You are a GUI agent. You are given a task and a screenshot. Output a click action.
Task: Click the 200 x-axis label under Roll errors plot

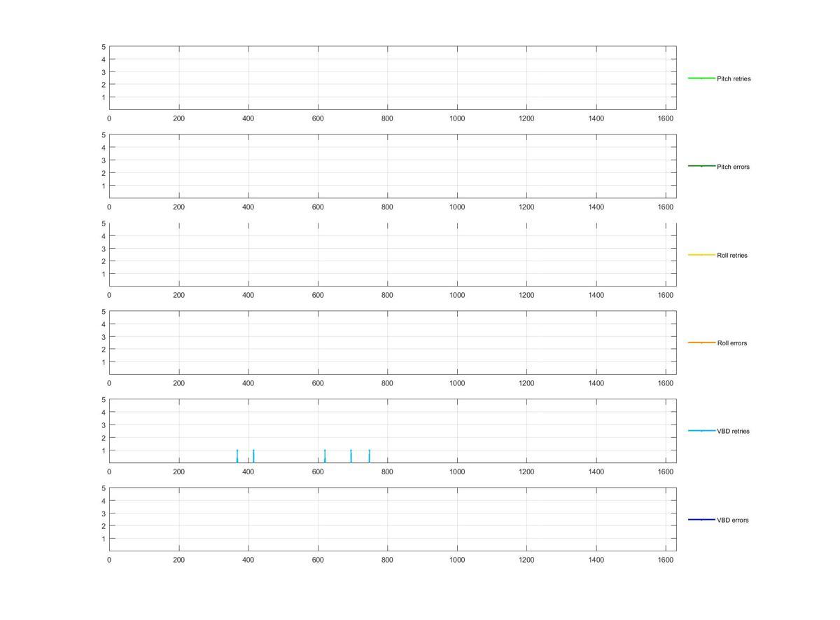178,384
